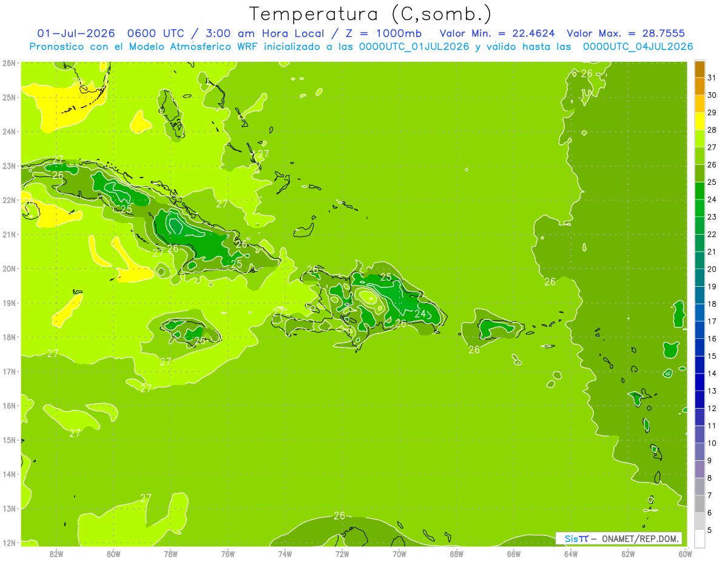Pick color swatch between 26 and 27

699,156
